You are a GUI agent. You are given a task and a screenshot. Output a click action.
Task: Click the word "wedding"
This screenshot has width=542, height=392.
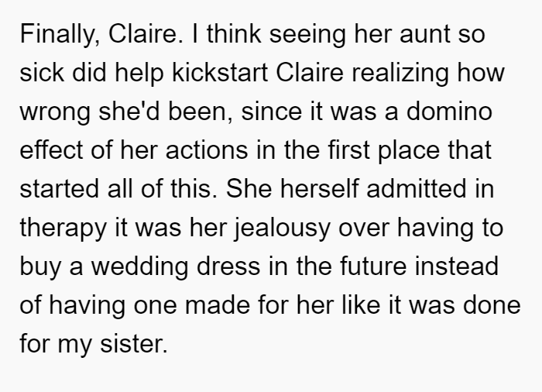[139, 267]
